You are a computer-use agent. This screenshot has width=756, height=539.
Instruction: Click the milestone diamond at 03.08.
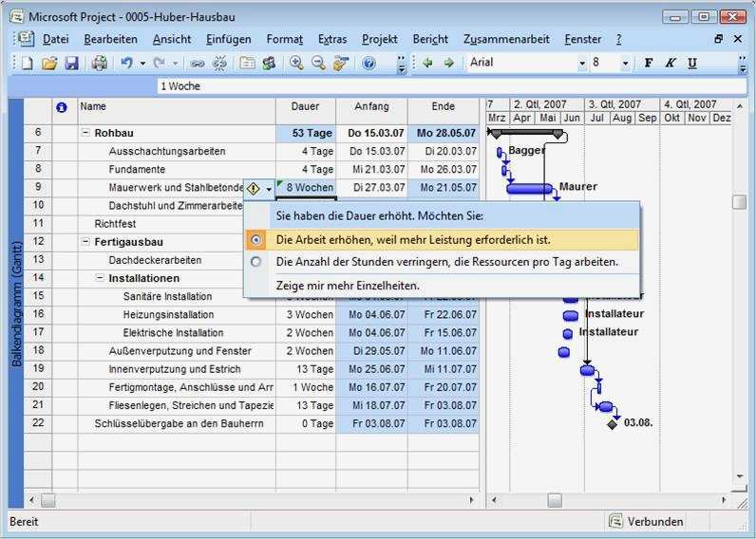click(612, 424)
